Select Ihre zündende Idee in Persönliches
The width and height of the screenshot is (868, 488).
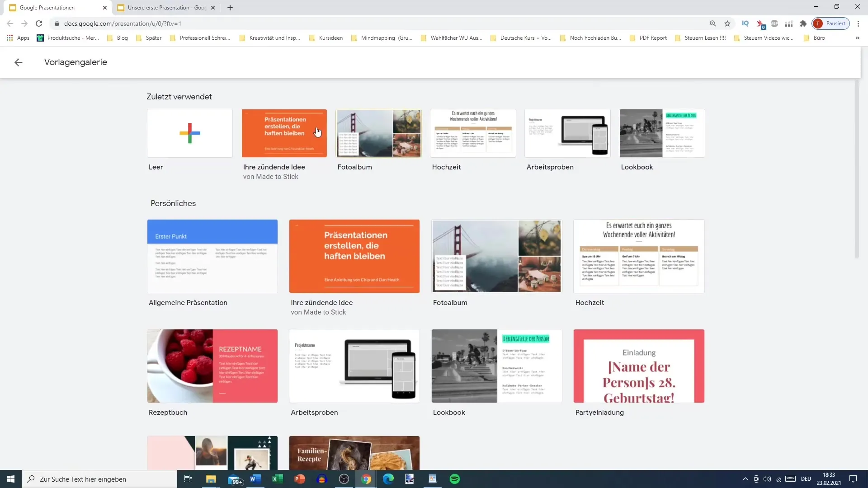tap(354, 256)
